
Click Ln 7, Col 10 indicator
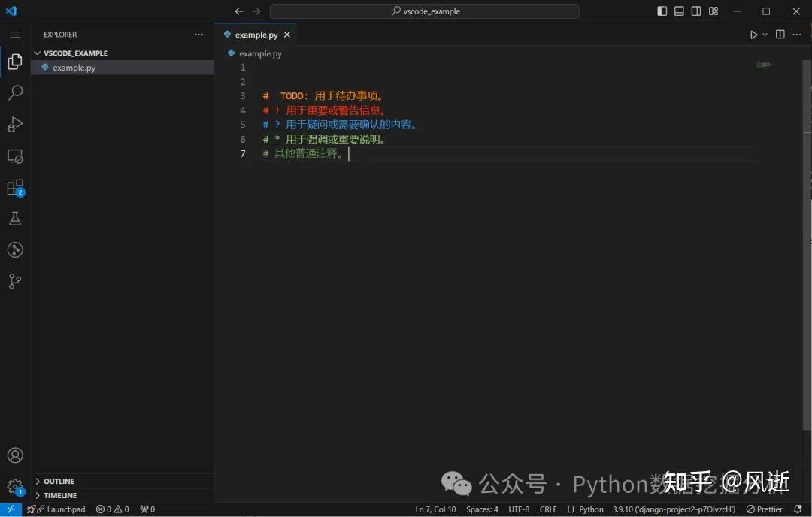435,509
